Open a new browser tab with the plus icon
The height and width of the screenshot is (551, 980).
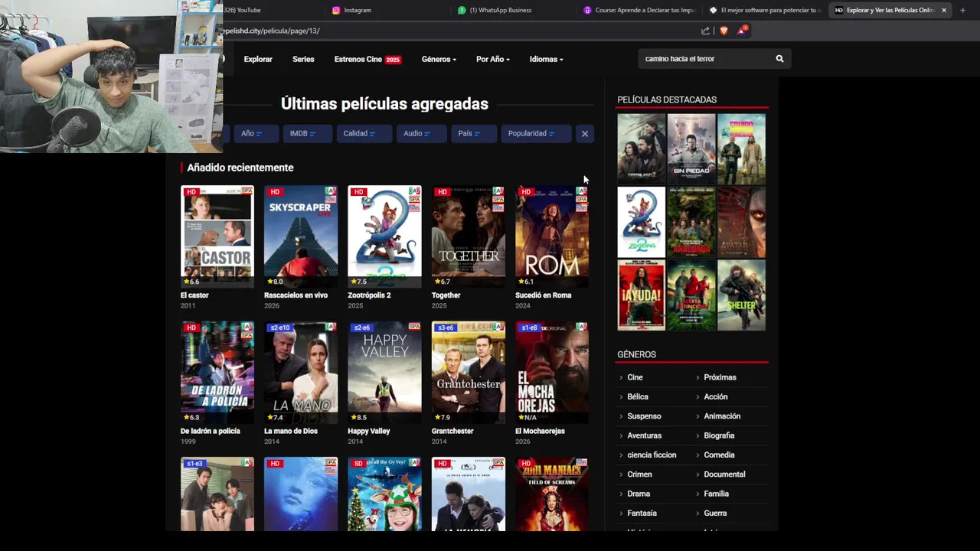coord(963,10)
